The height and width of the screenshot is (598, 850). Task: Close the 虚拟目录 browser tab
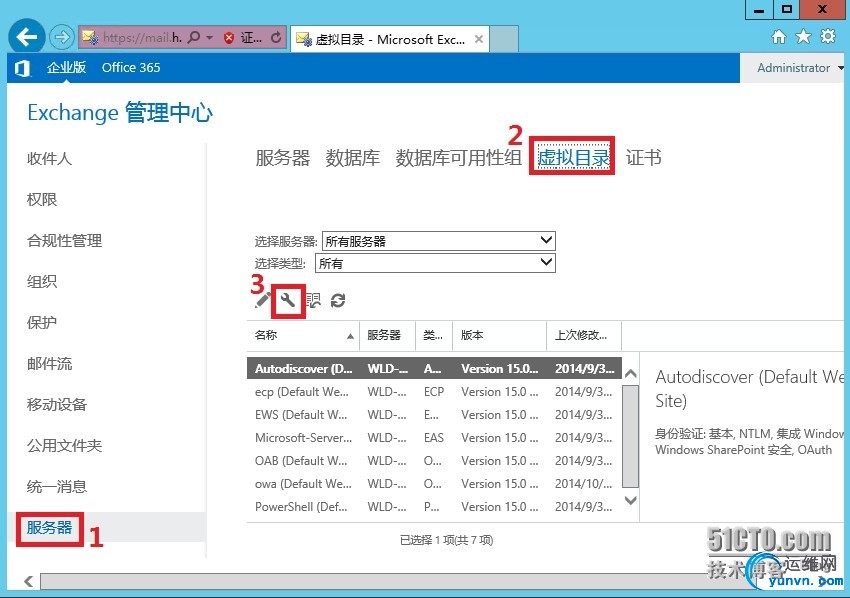(479, 39)
